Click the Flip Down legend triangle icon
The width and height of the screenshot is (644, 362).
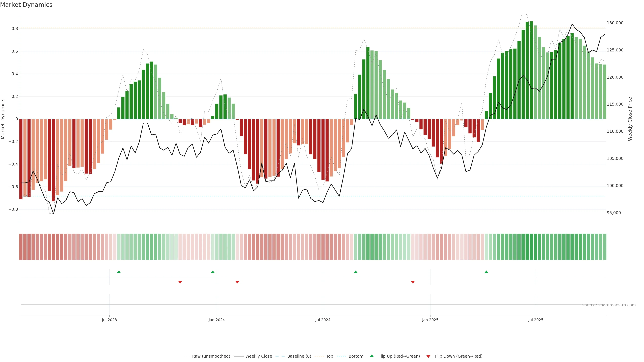428,356
